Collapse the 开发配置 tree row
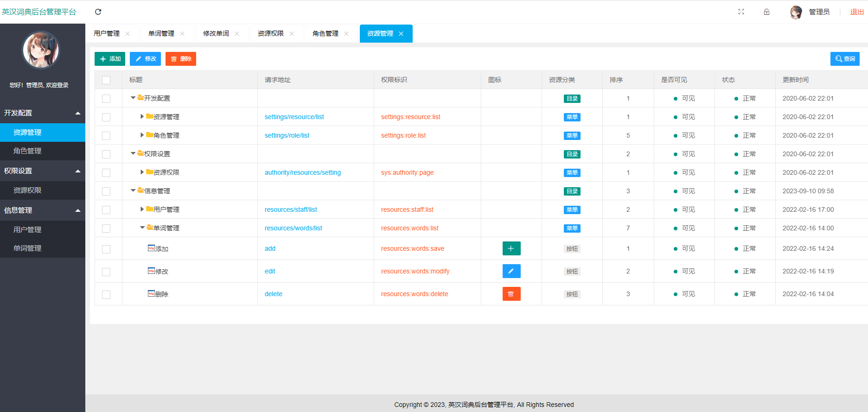 tap(133, 98)
